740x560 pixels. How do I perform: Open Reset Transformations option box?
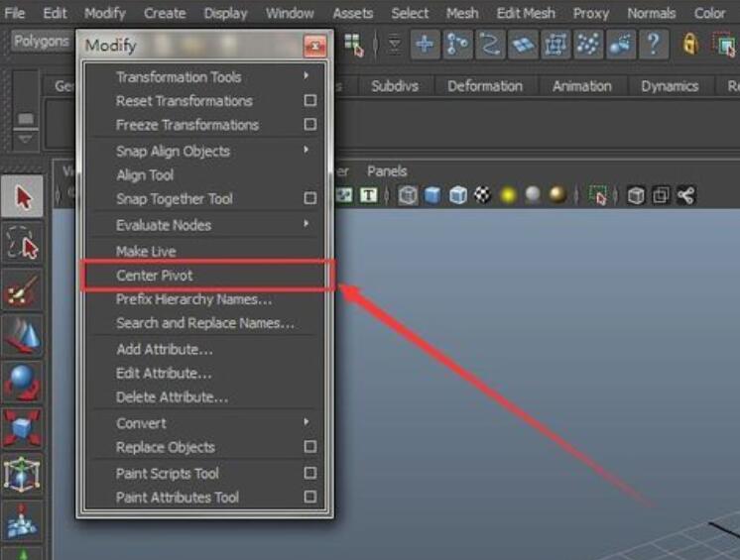(310, 101)
